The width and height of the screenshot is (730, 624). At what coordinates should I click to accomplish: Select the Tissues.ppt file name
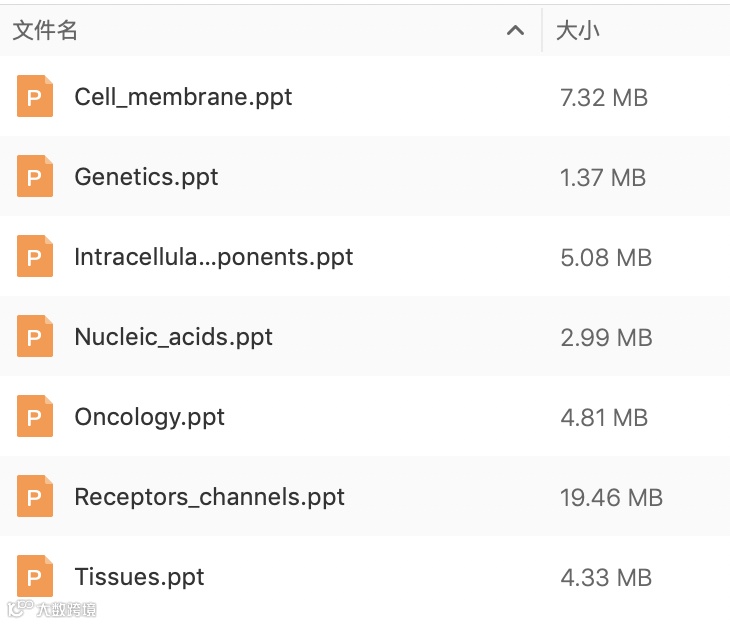coord(139,577)
